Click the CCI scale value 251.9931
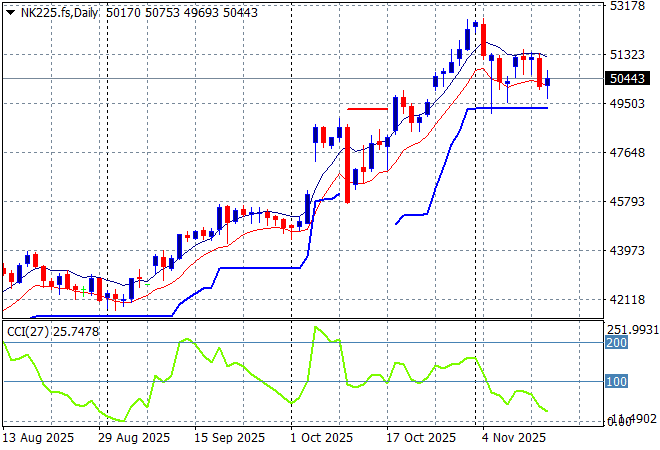This screenshot has width=660, height=450. [633, 330]
